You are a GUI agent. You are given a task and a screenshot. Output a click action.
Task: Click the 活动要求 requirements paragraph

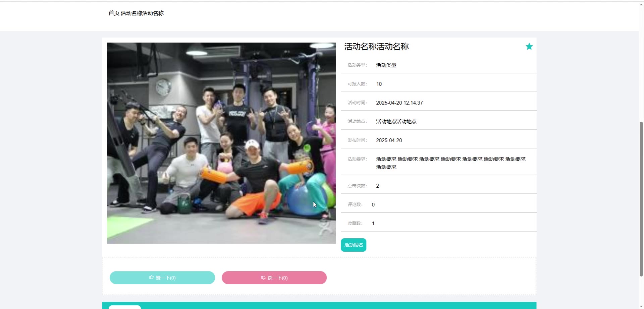coord(451,163)
